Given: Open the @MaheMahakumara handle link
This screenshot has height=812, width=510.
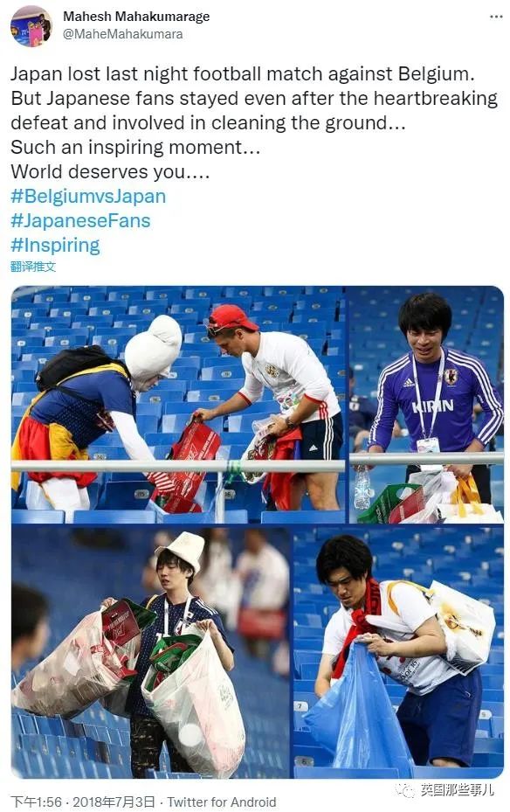Looking at the screenshot, I should [x=122, y=34].
